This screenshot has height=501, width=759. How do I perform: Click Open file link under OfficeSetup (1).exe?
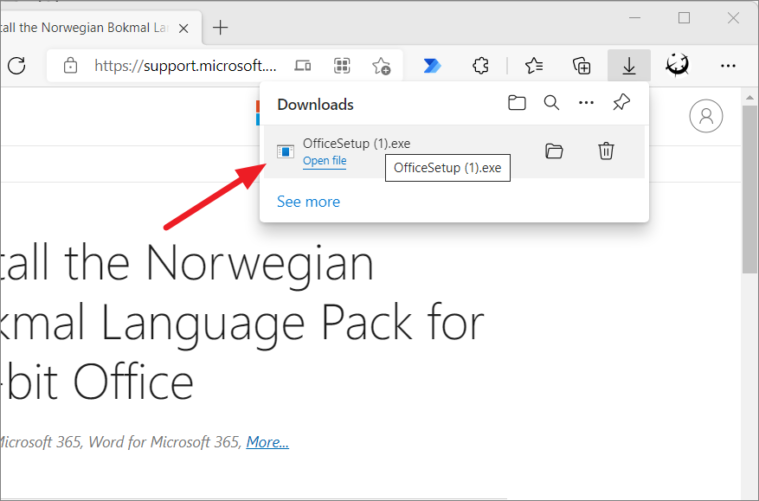[x=324, y=161]
